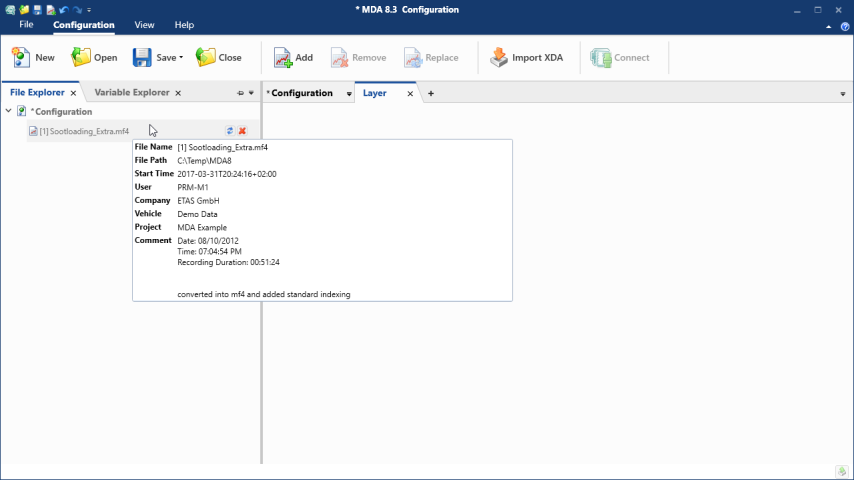Click the Import XDA icon
The width and height of the screenshot is (854, 480).
(499, 58)
